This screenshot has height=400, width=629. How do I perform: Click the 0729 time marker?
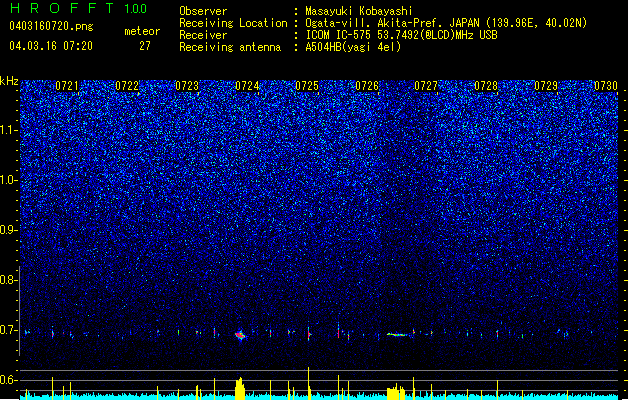click(x=546, y=86)
